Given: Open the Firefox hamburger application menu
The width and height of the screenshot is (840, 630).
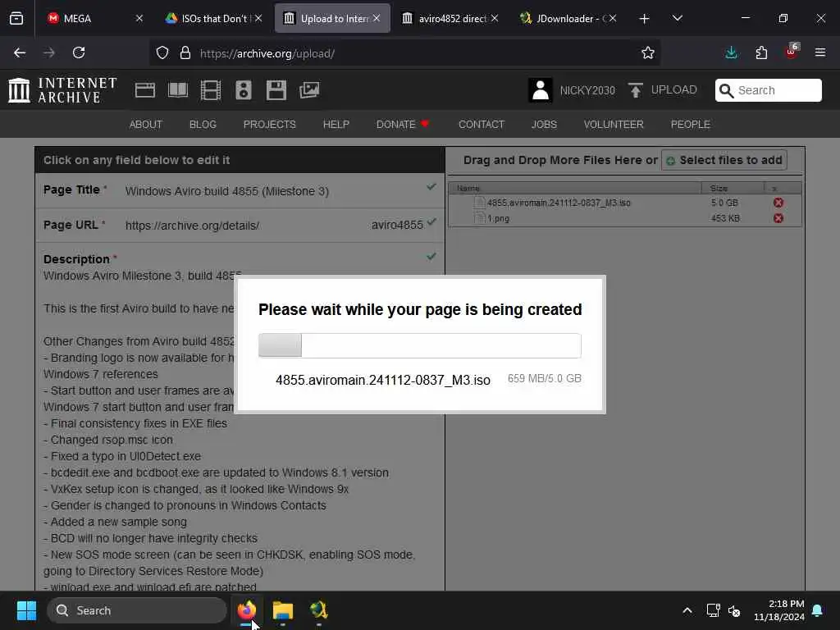Looking at the screenshot, I should pyautogui.click(x=820, y=52).
